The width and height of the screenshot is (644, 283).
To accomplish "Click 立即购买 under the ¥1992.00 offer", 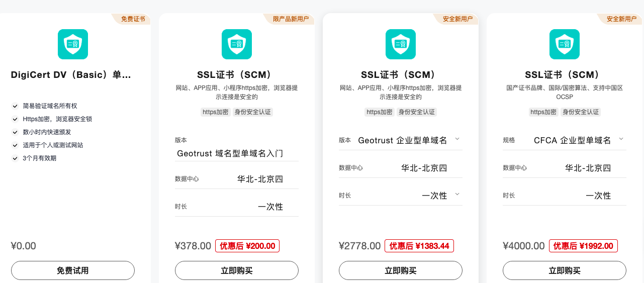I will pos(565,270).
